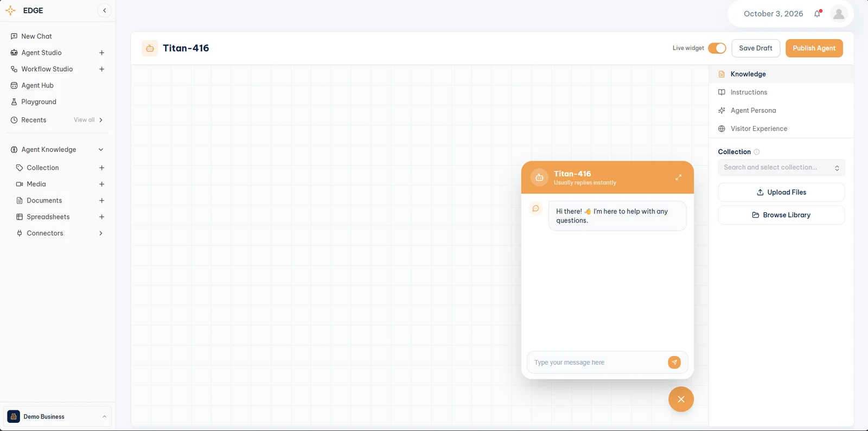The width and height of the screenshot is (868, 431).
Task: Click the Collection info icon
Action: 757,152
